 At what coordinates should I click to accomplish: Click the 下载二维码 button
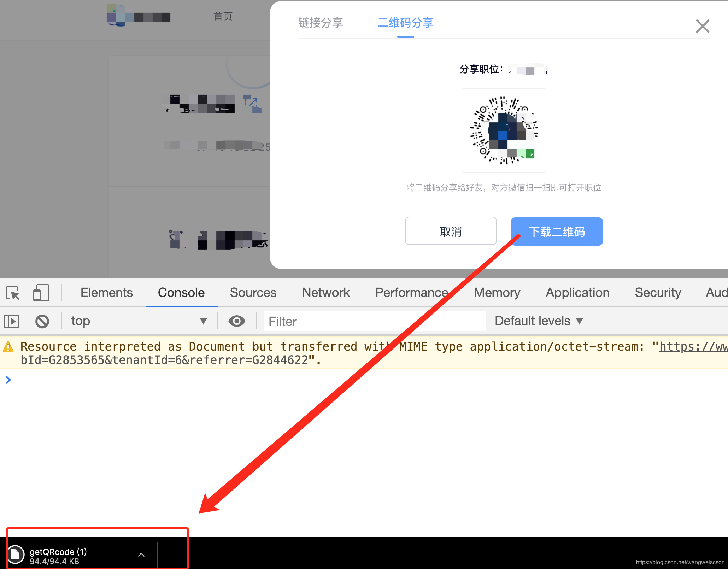(x=557, y=231)
